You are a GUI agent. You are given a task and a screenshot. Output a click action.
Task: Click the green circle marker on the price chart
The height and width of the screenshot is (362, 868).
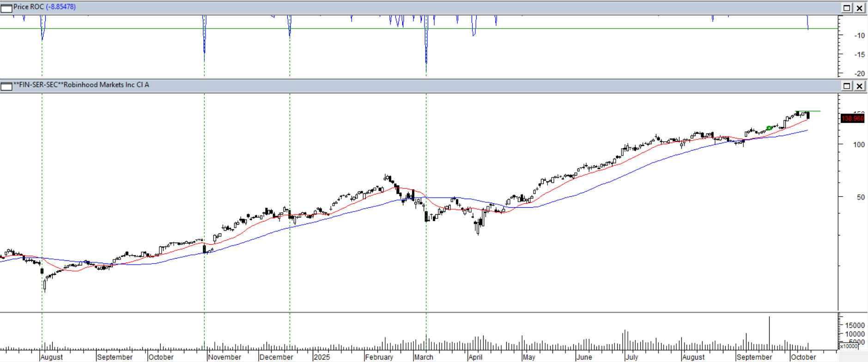point(769,128)
